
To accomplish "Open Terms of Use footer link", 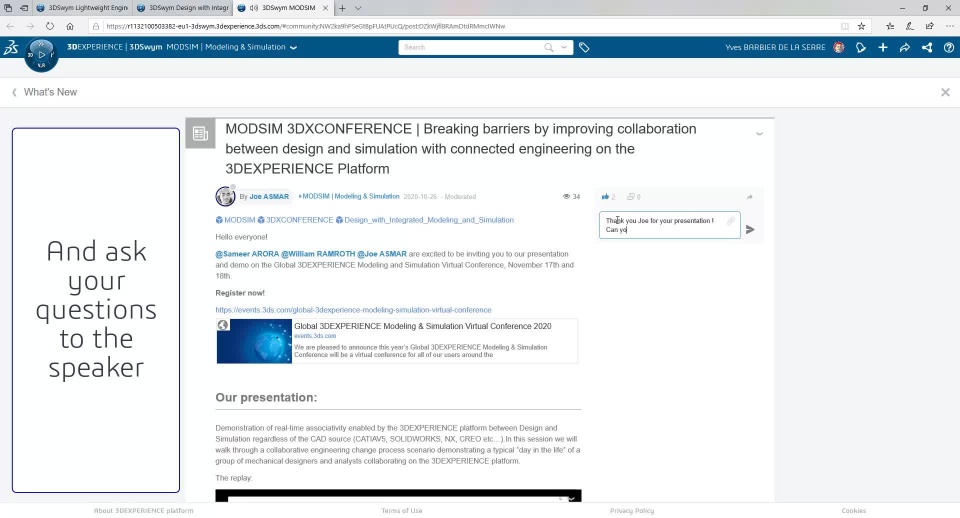I will pyautogui.click(x=402, y=510).
